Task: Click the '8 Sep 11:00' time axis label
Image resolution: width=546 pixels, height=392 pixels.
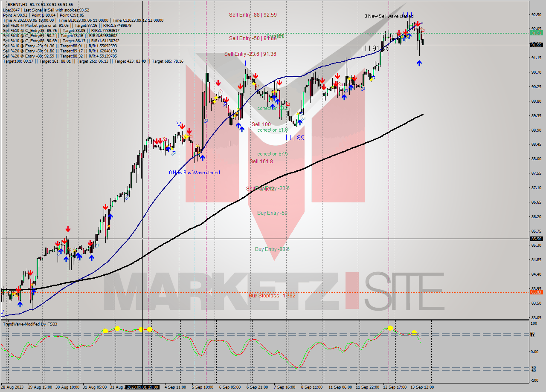Action: (x=312, y=387)
